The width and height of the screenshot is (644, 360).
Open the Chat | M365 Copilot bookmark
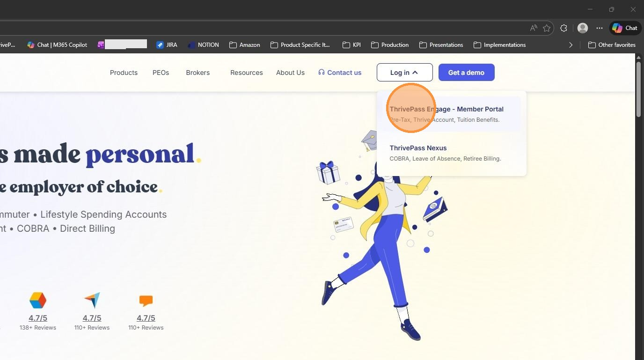coord(57,45)
